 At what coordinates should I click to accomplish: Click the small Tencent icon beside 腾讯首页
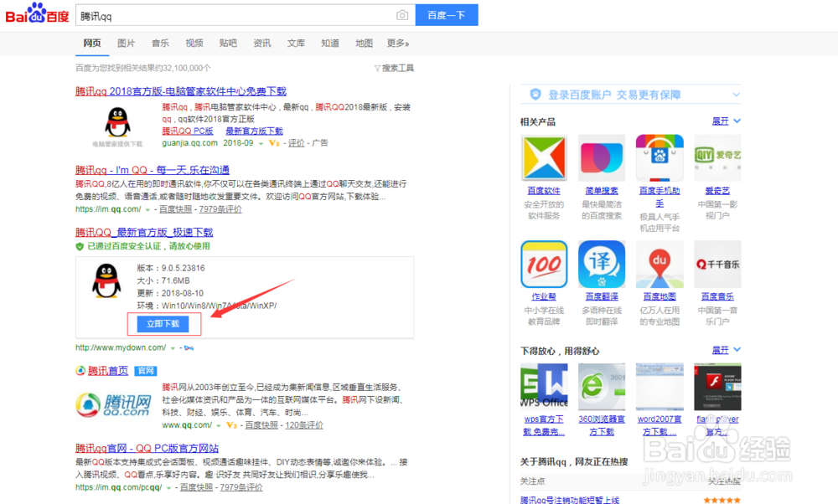point(80,371)
